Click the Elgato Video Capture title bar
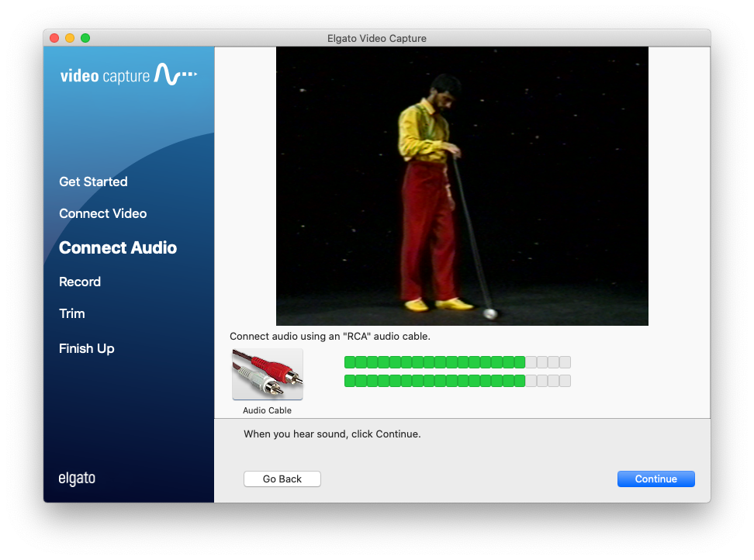The image size is (754, 560). (x=376, y=38)
